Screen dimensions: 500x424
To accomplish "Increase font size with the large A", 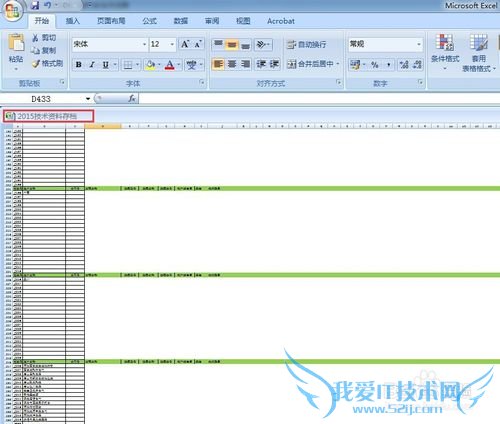I will pos(185,44).
